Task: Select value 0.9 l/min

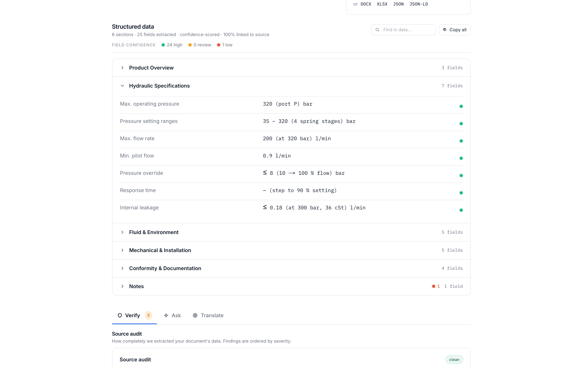Action: pos(277,156)
